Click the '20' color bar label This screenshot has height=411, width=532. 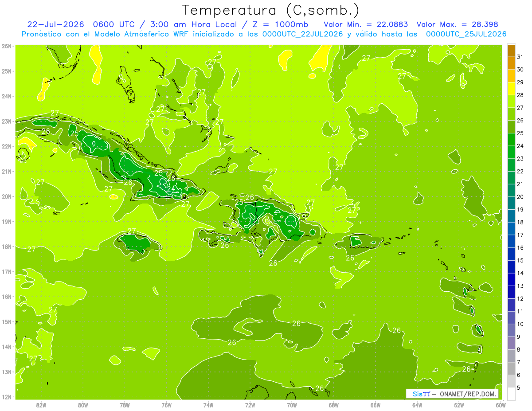pos(520,197)
